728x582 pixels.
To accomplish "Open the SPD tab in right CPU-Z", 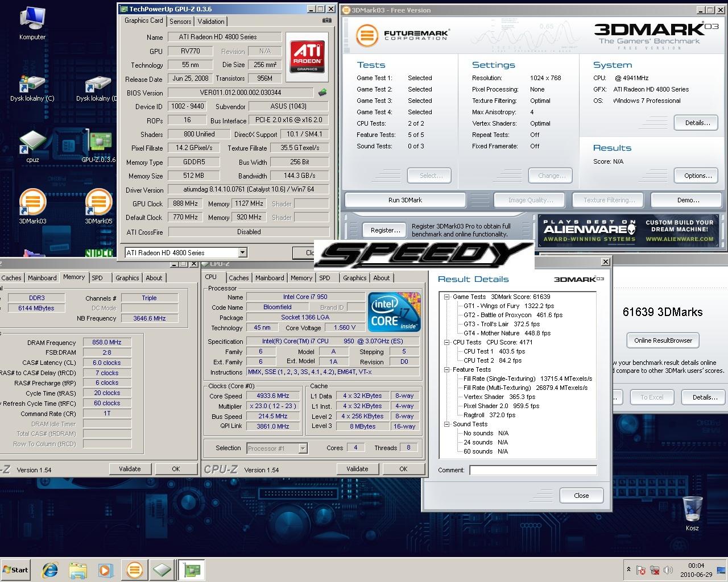I will (x=325, y=278).
